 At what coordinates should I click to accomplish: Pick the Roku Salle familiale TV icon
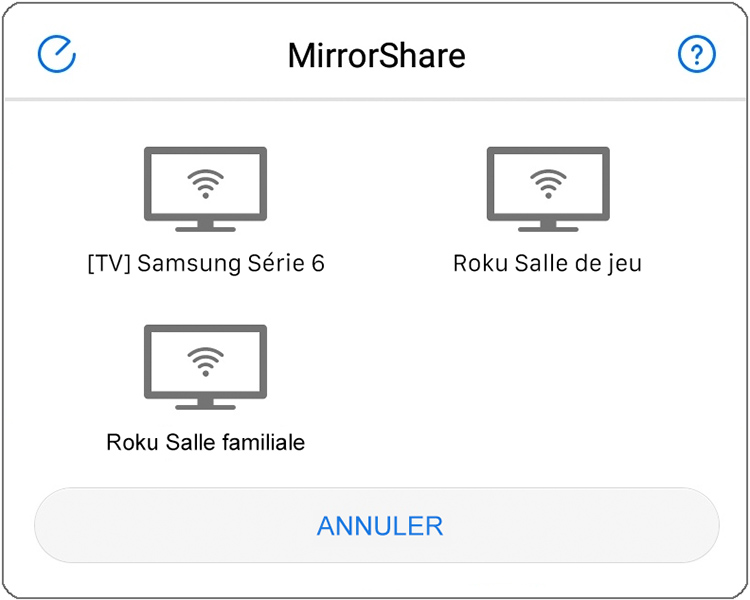click(205, 367)
